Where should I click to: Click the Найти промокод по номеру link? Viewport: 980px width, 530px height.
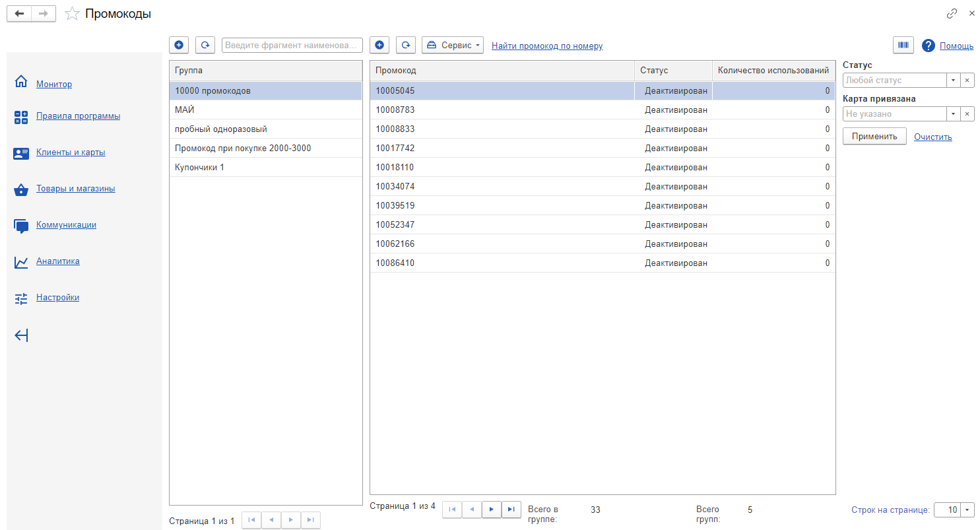(x=547, y=46)
